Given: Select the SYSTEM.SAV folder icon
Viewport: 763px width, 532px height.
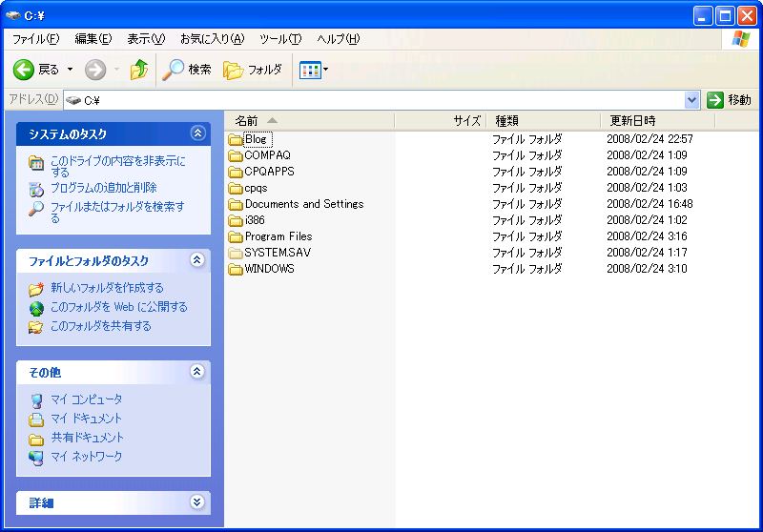Looking at the screenshot, I should (236, 253).
